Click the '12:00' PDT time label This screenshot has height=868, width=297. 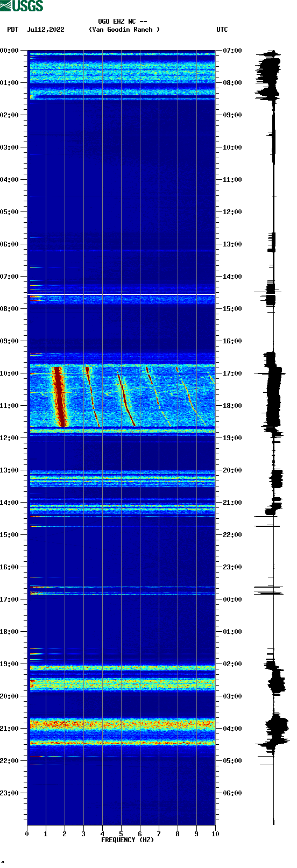click(x=10, y=438)
